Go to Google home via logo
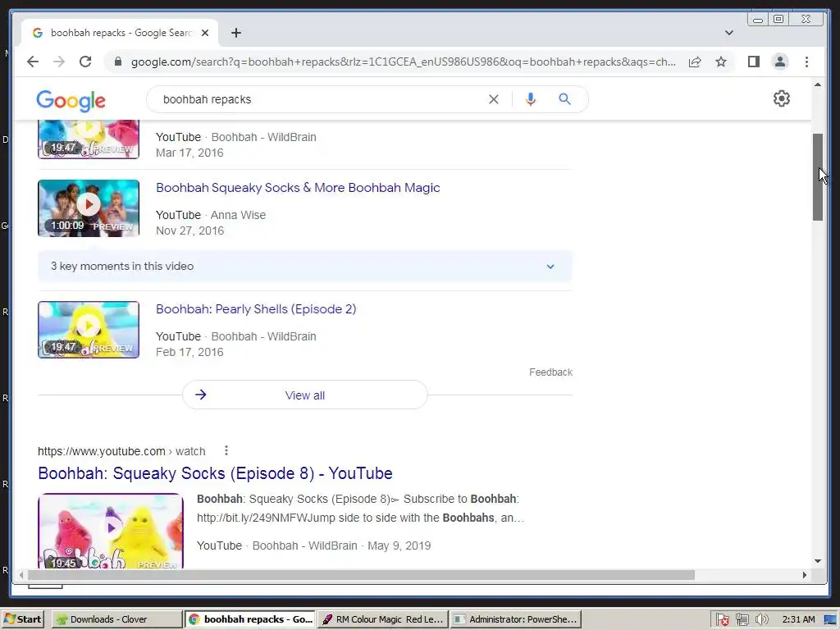 point(71,100)
